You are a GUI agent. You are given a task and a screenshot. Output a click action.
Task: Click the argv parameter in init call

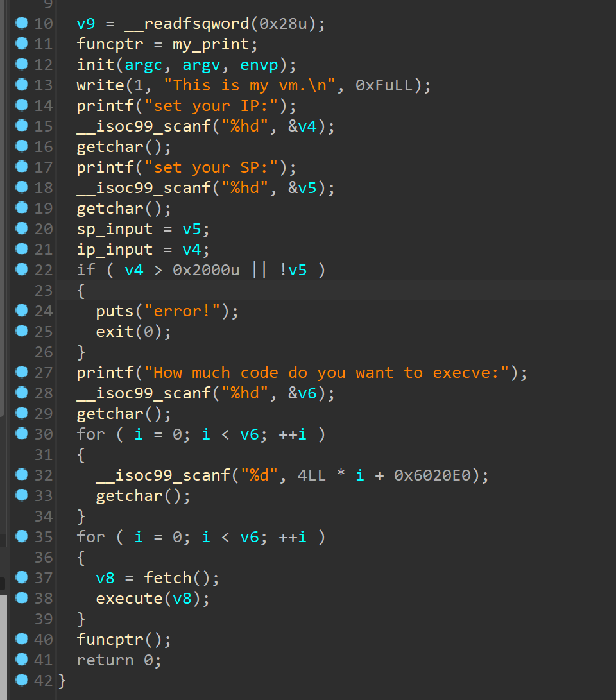(201, 65)
